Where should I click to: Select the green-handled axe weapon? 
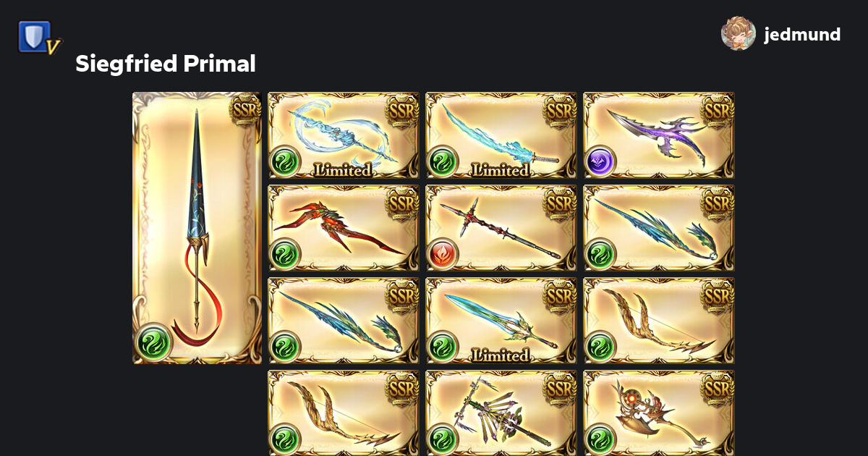[x=501, y=413]
